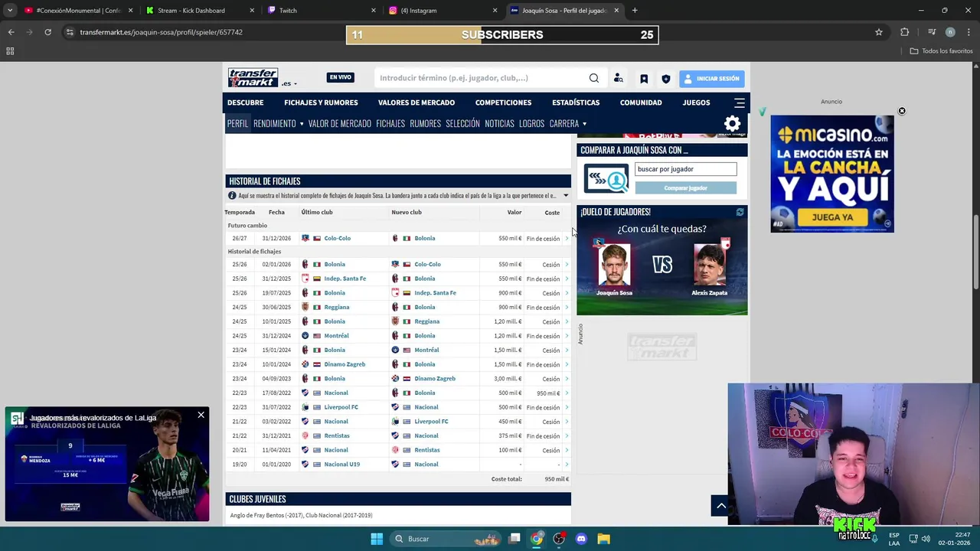Open transfer details arrow for 17/08/2022 row
The width and height of the screenshot is (980, 551).
pyautogui.click(x=567, y=393)
